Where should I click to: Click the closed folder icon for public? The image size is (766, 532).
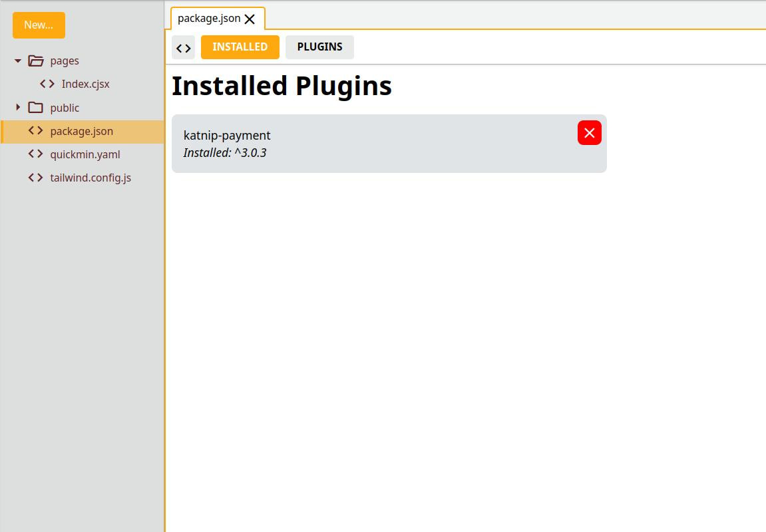point(36,108)
